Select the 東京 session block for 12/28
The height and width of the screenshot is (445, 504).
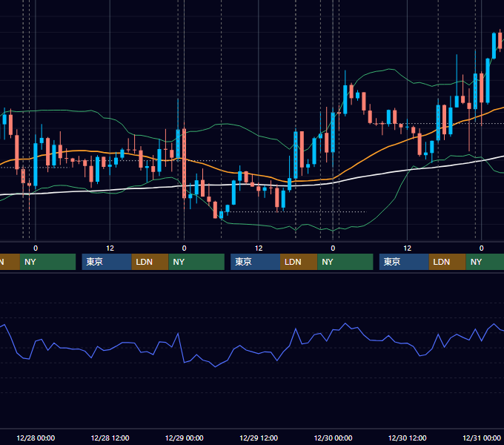[x=107, y=262]
